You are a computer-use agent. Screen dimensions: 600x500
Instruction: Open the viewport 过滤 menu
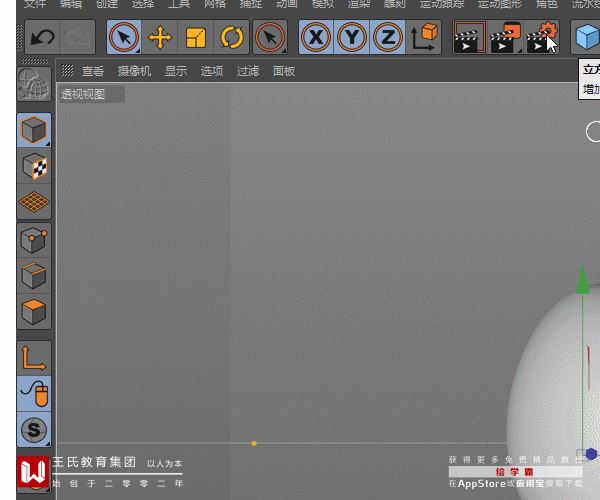coord(248,71)
